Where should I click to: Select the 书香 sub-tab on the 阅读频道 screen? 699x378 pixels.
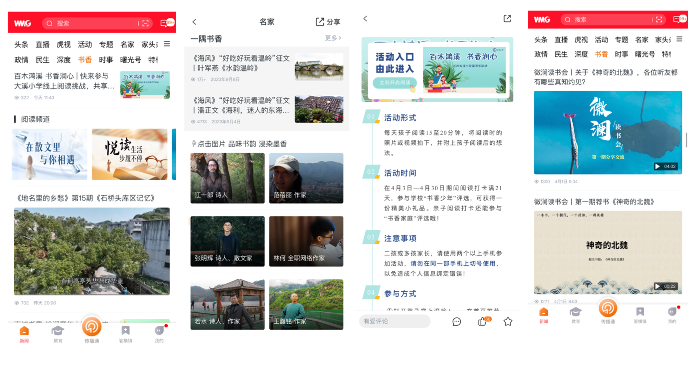pyautogui.click(x=85, y=59)
